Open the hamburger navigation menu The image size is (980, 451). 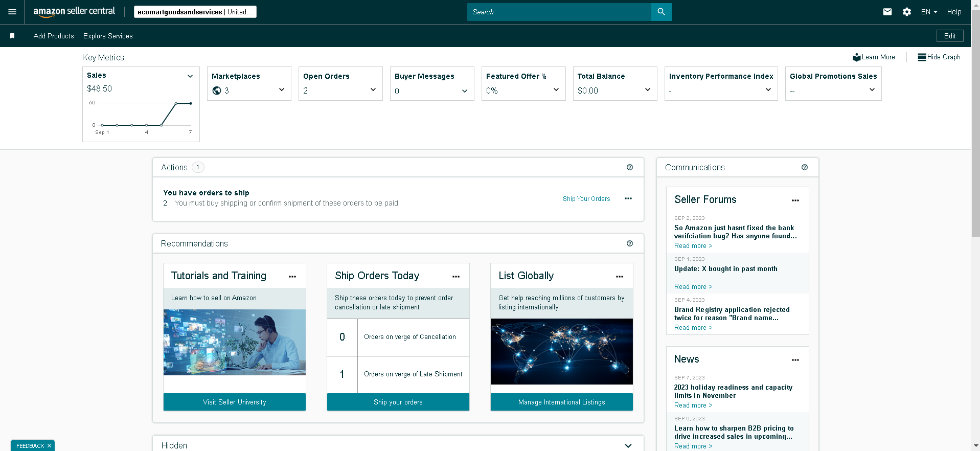click(x=12, y=12)
